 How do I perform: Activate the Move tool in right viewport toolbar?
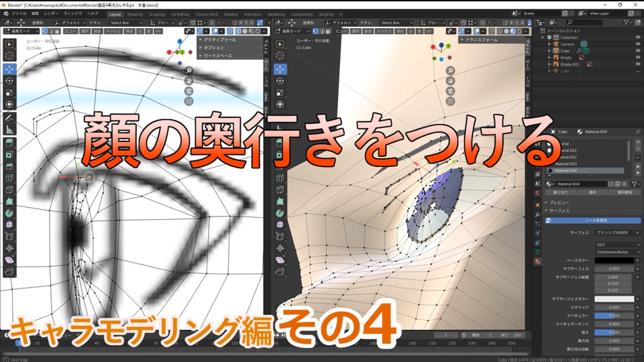tap(280, 69)
